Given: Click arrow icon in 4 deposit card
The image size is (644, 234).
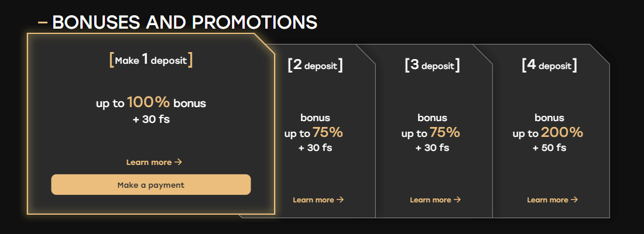Looking at the screenshot, I should point(574,200).
